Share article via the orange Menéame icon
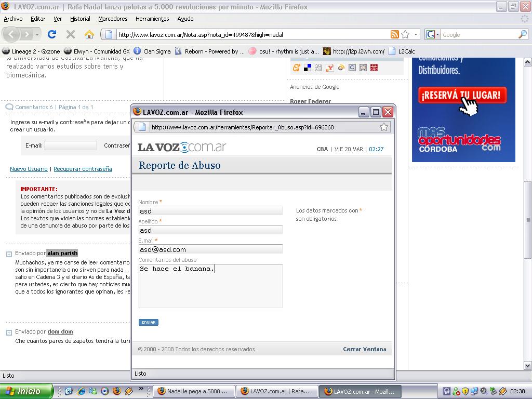The image size is (532, 399). tap(296, 68)
